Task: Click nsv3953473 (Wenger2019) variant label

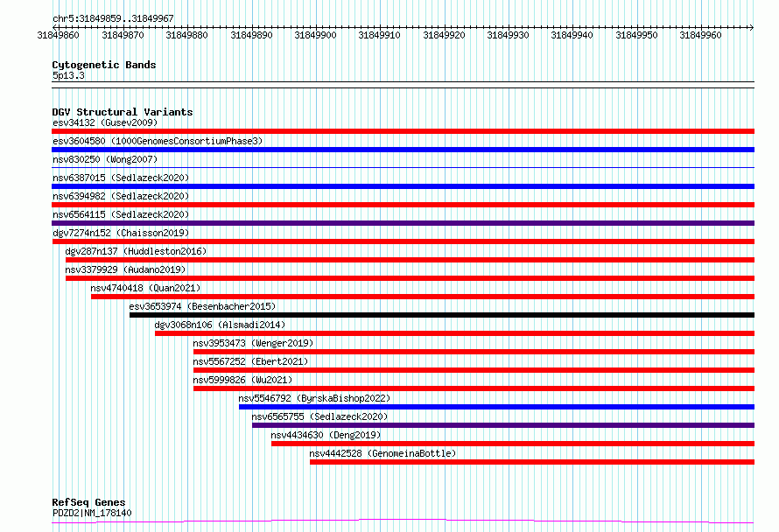Action: [x=253, y=343]
